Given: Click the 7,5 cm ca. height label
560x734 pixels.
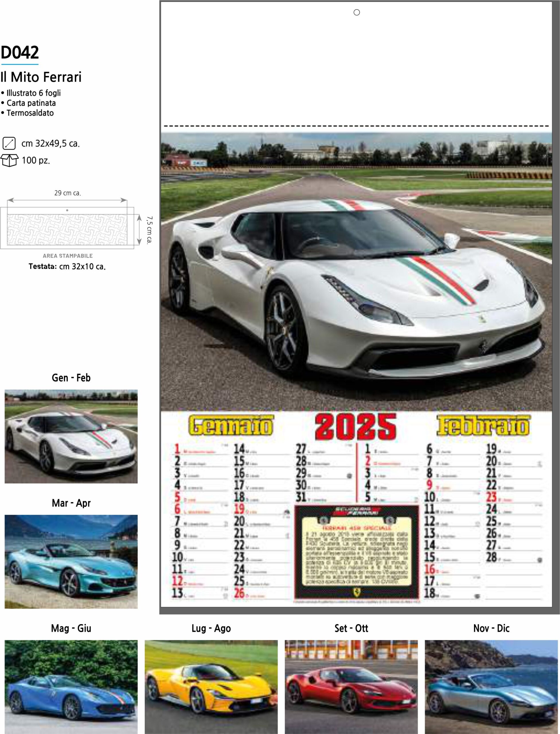Looking at the screenshot, I should (x=149, y=230).
